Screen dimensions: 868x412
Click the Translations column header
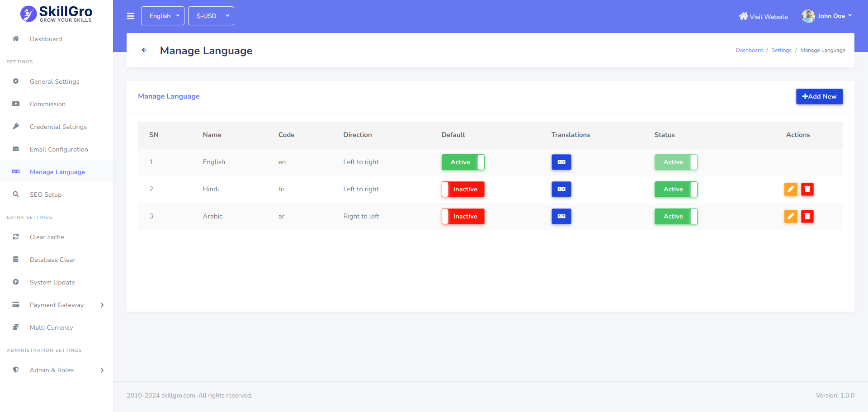click(x=571, y=135)
